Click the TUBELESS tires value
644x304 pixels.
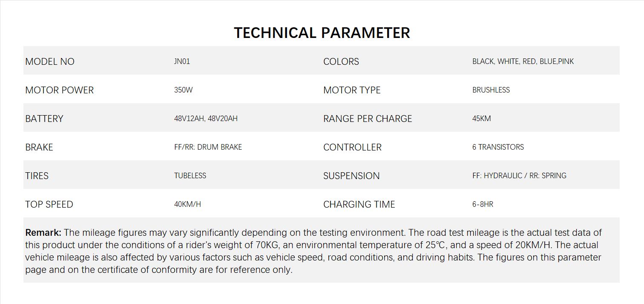190,176
